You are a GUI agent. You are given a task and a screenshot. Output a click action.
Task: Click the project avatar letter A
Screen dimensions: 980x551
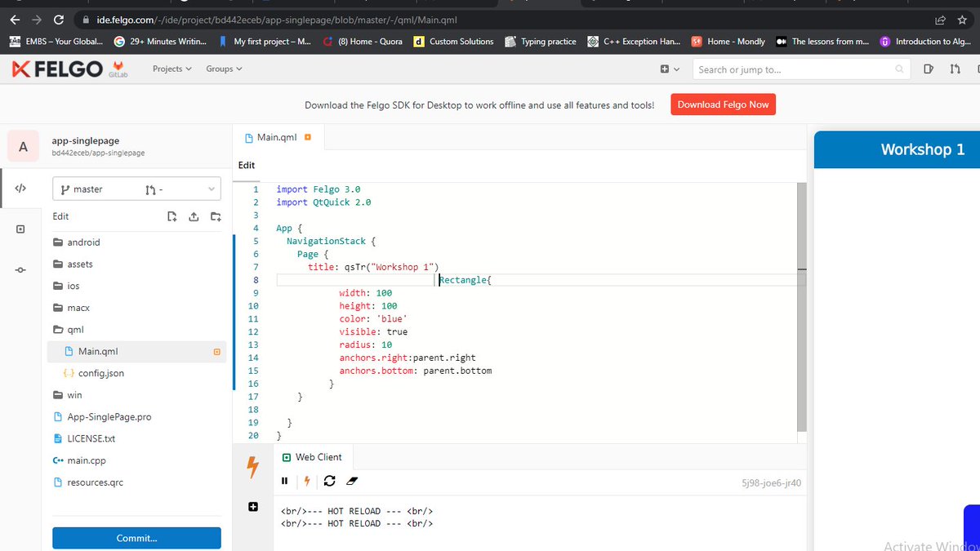(23, 147)
